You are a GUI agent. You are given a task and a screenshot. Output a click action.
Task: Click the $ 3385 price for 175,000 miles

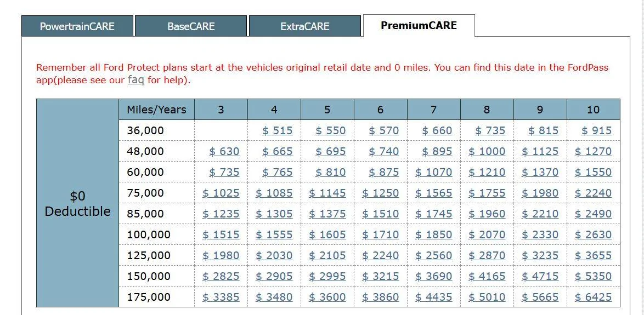coord(221,297)
